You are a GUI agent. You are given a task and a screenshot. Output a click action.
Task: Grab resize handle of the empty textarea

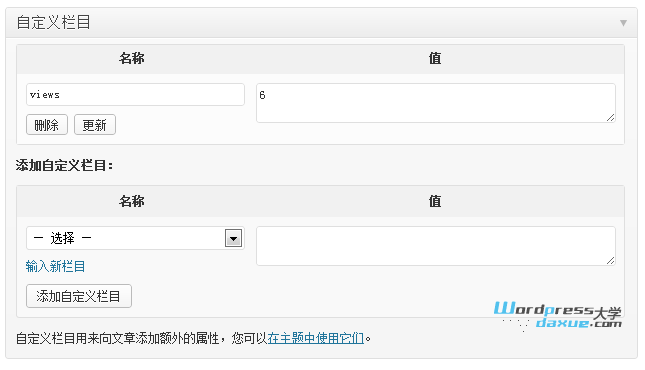[610, 261]
